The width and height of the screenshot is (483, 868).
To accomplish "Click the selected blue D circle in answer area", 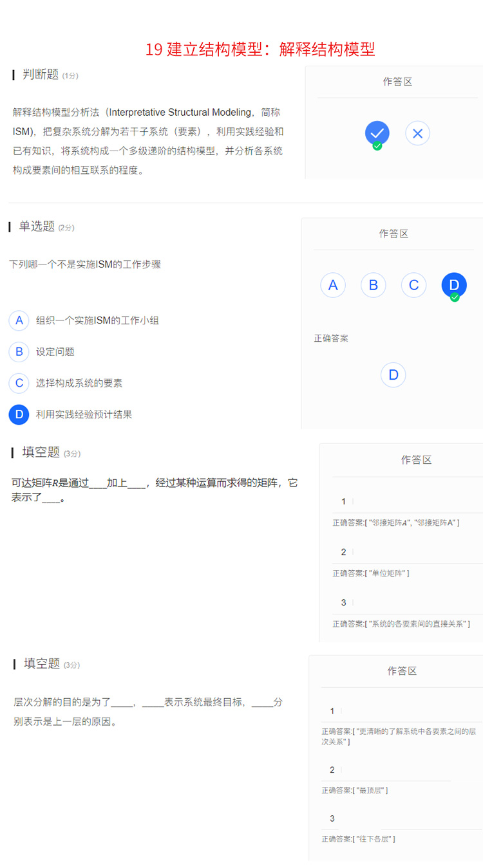I will point(454,285).
